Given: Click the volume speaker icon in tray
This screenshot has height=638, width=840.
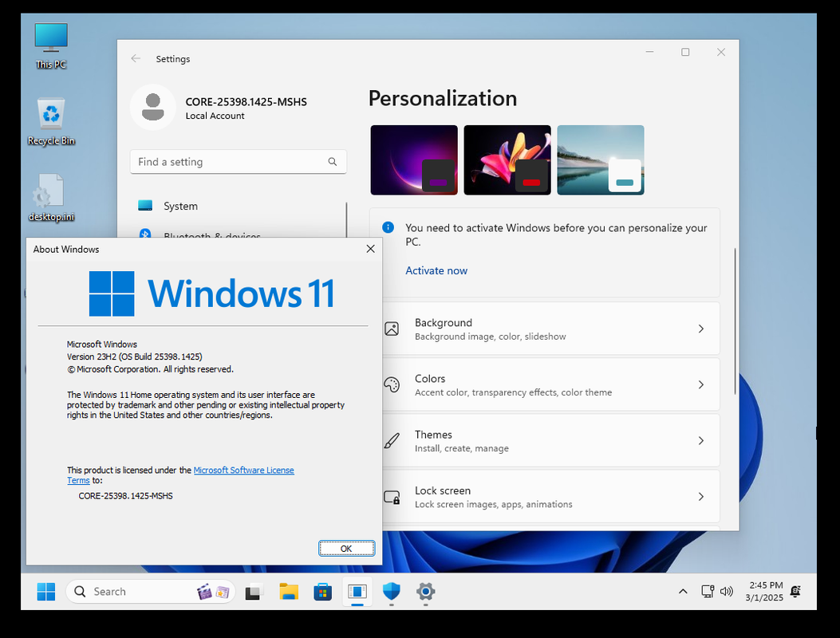Looking at the screenshot, I should point(727,592).
